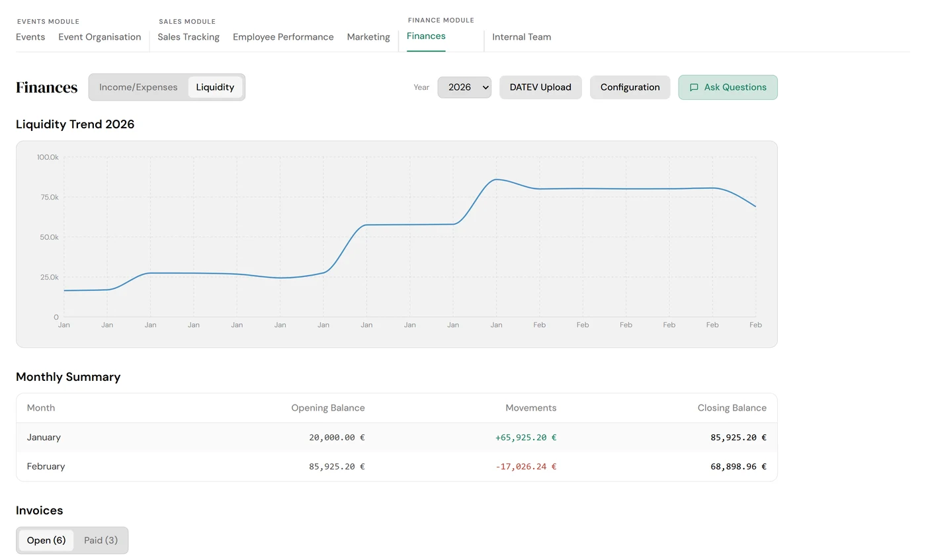Viewport: 926px width, 560px height.
Task: Click the Monthly Summary heading
Action: click(x=68, y=377)
